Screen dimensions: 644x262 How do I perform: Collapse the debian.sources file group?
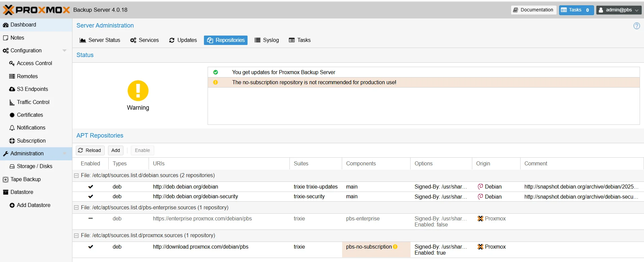(x=76, y=175)
